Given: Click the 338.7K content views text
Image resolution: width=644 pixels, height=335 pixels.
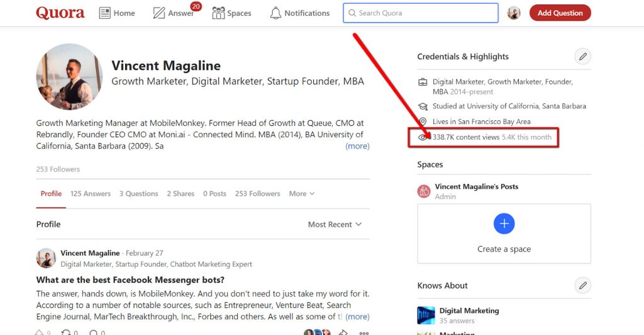Looking at the screenshot, I should tap(466, 137).
